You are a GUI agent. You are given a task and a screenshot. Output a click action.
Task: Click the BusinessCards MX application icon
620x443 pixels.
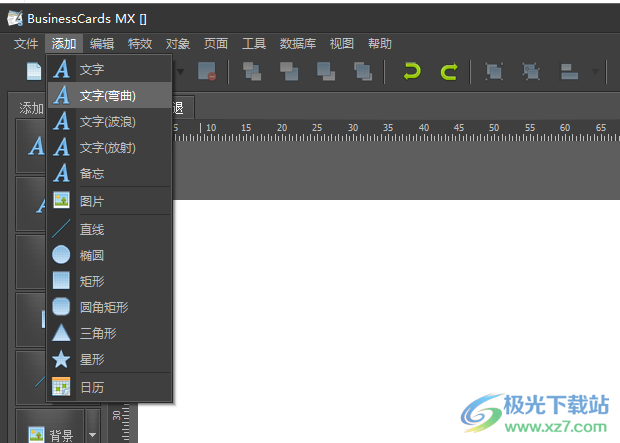click(x=15, y=18)
